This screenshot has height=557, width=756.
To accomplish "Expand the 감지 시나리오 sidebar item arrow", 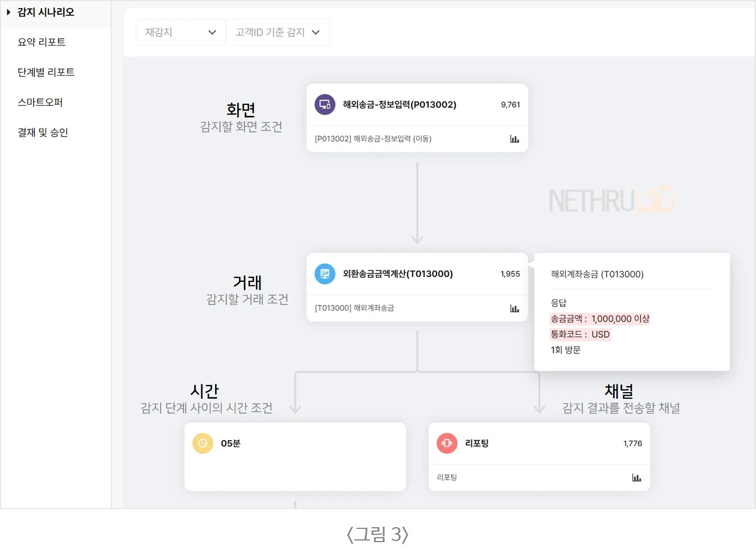I will pyautogui.click(x=8, y=12).
